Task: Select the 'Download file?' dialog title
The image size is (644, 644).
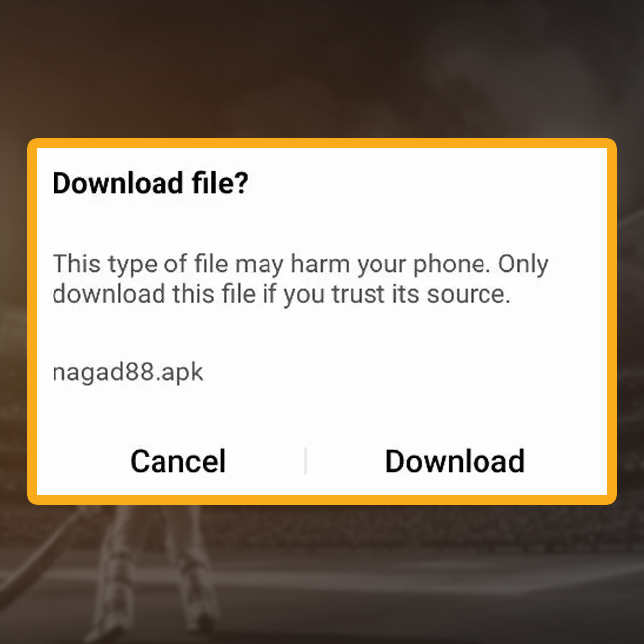Action: point(151,183)
